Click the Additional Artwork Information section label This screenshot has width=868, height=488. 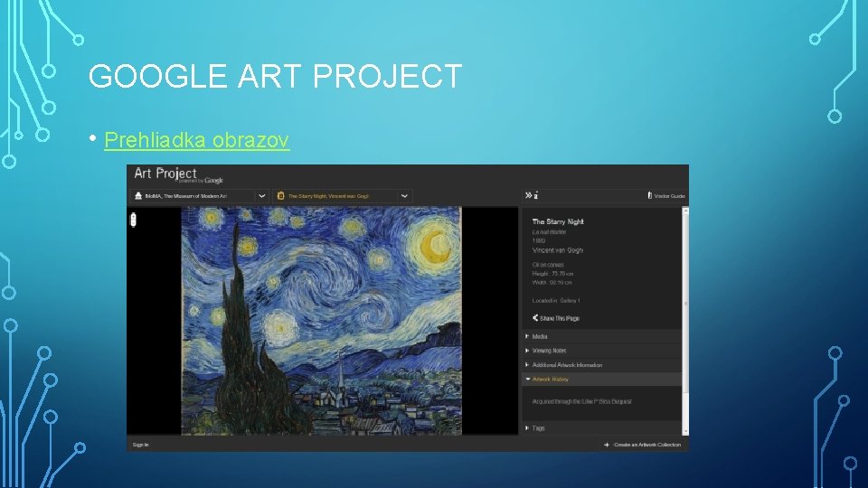coord(568,365)
